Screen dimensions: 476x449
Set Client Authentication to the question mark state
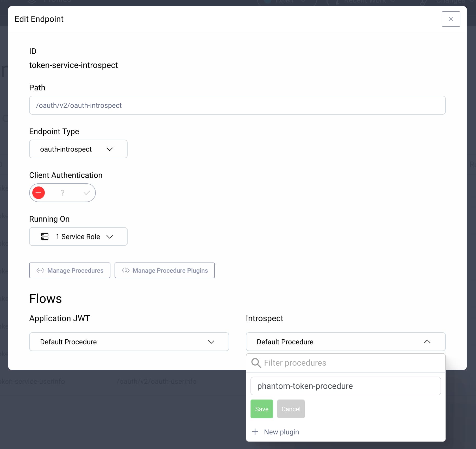(x=62, y=193)
